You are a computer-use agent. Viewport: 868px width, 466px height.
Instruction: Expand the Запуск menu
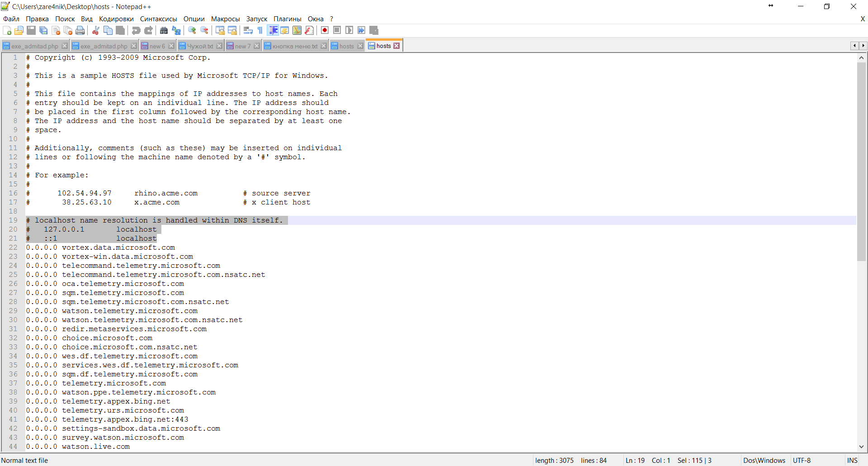point(257,19)
